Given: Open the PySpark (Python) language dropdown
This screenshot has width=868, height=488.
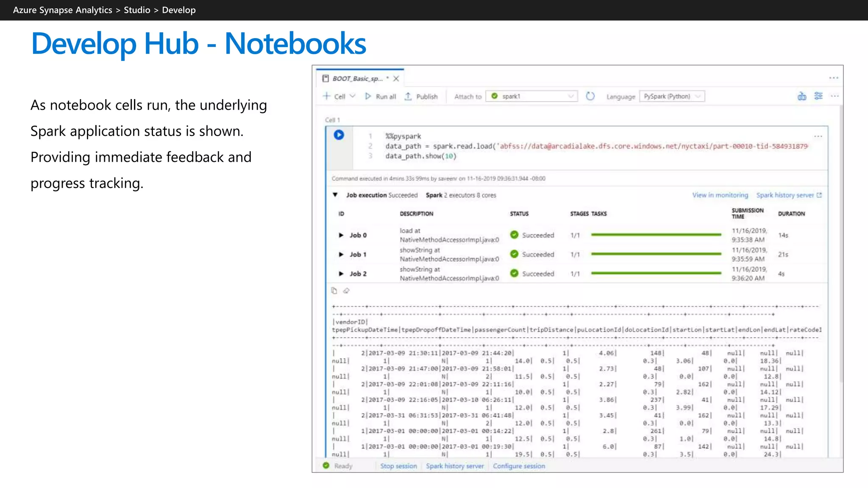Looking at the screenshot, I should (672, 96).
